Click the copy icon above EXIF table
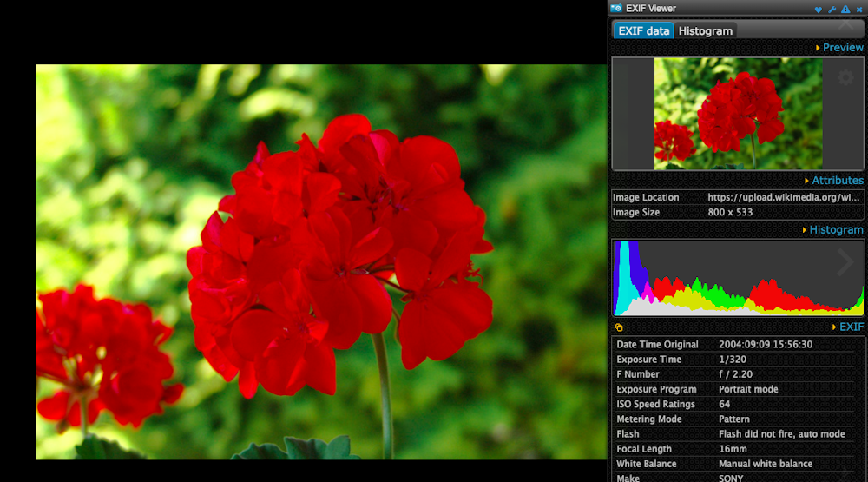Screen dimensions: 868x482 coord(619,327)
